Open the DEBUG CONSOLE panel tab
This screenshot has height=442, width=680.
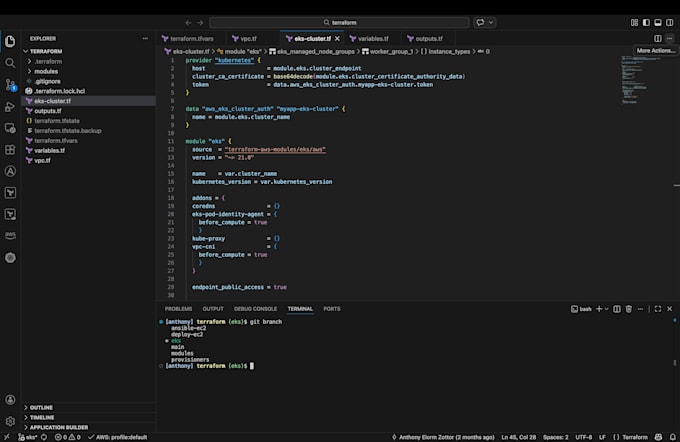[x=255, y=309]
